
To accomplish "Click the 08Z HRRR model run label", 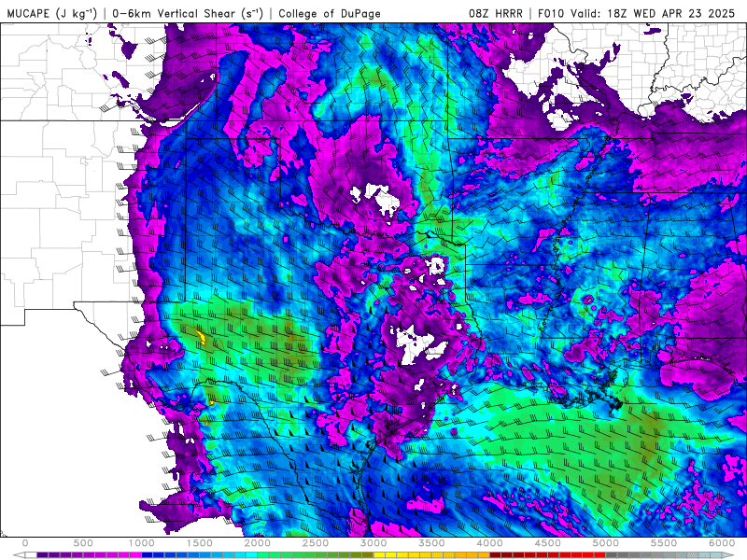I will point(496,13).
